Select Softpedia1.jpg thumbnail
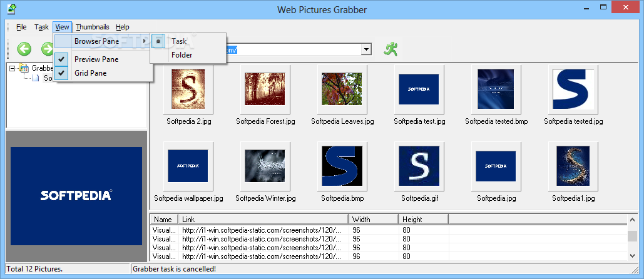The image size is (644, 279). [573, 166]
